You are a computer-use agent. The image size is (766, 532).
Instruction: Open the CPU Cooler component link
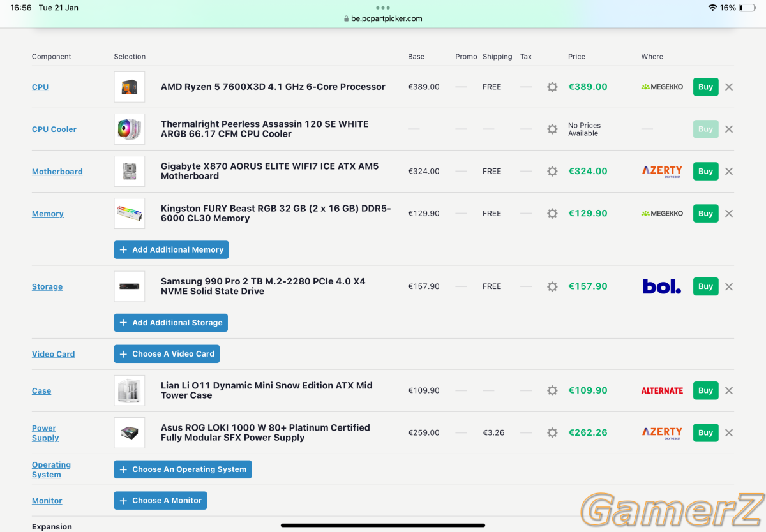(x=54, y=129)
